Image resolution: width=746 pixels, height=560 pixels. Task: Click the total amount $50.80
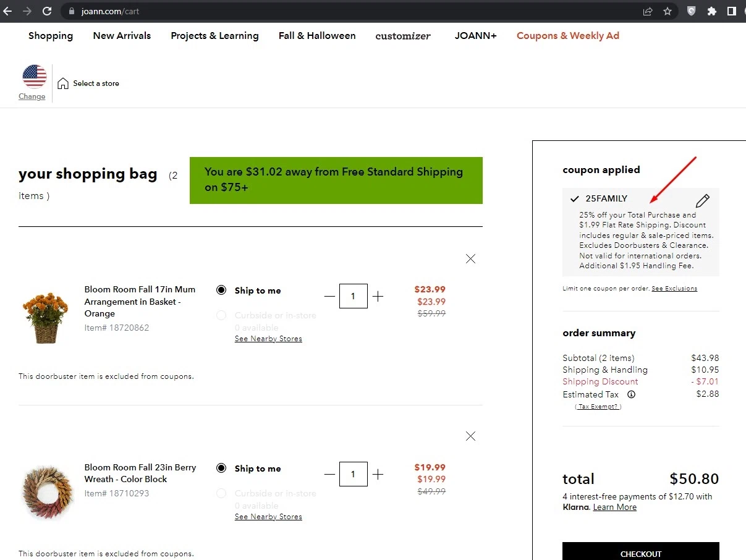pos(694,479)
